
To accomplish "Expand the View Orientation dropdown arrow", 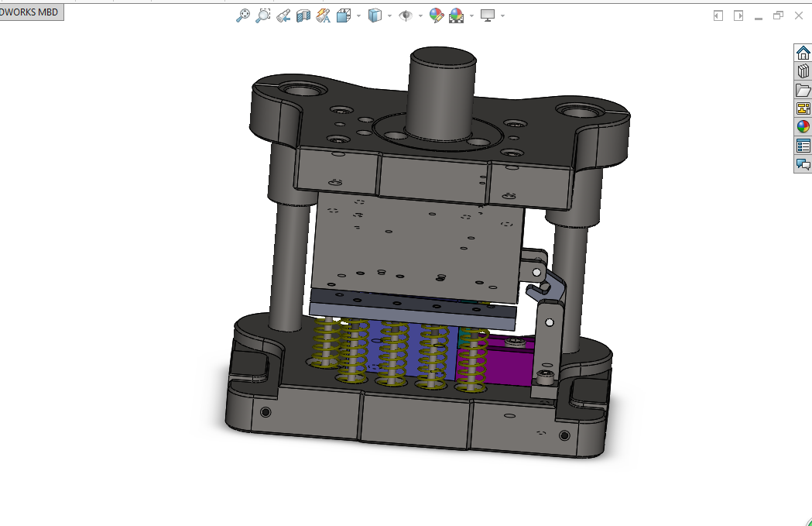I will point(358,16).
